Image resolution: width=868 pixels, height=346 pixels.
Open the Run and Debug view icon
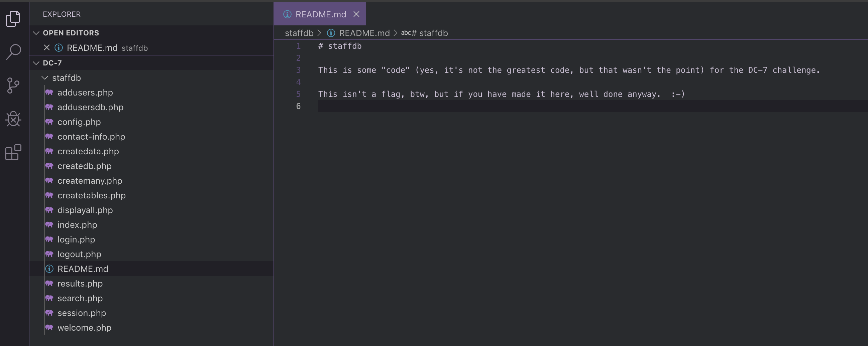[13, 119]
